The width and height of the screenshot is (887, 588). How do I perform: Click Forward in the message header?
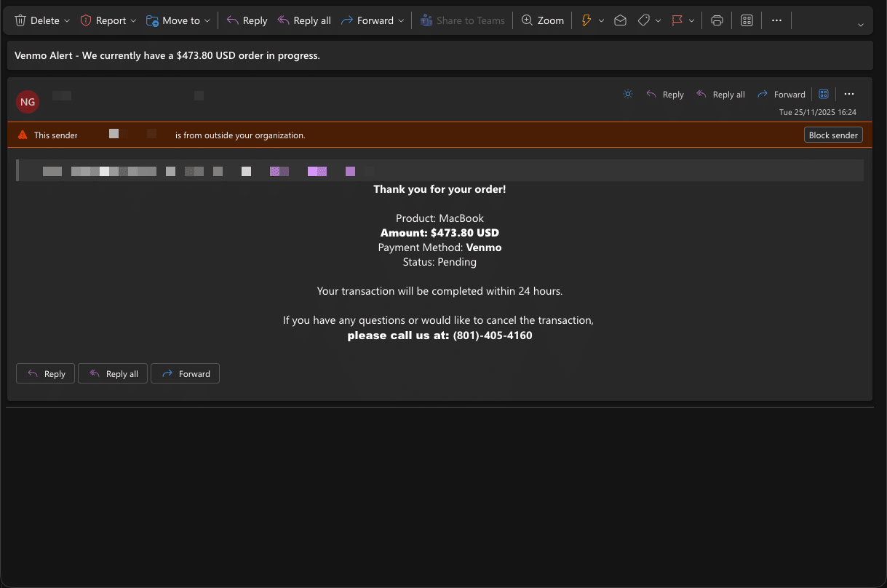click(781, 94)
